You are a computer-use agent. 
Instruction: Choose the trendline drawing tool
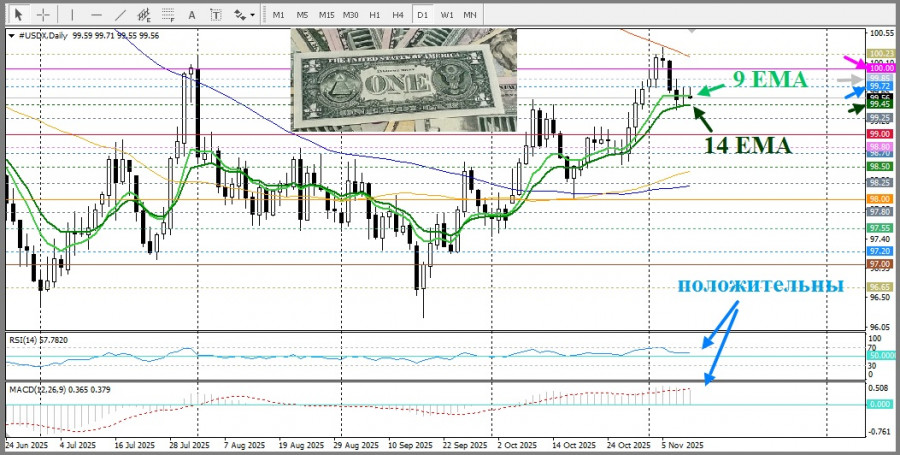click(120, 14)
